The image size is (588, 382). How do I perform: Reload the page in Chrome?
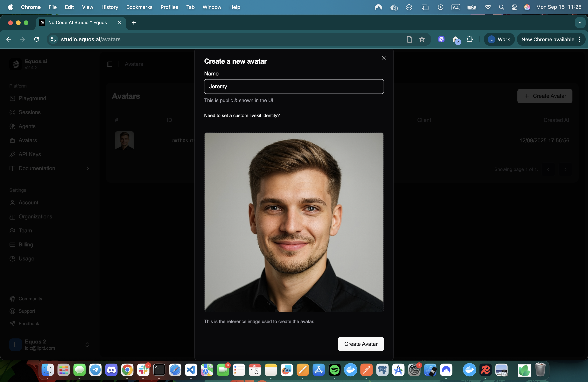tap(37, 39)
